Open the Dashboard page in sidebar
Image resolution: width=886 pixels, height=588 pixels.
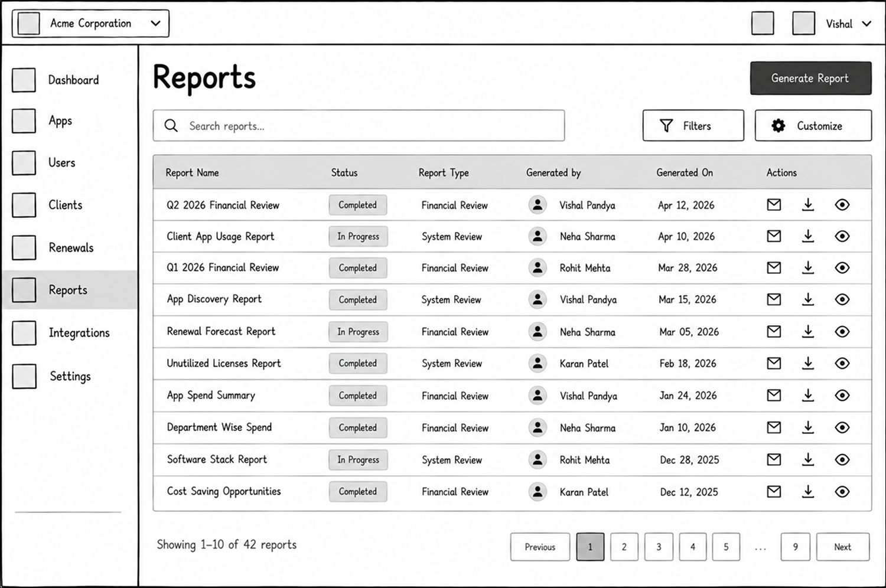[x=70, y=80]
